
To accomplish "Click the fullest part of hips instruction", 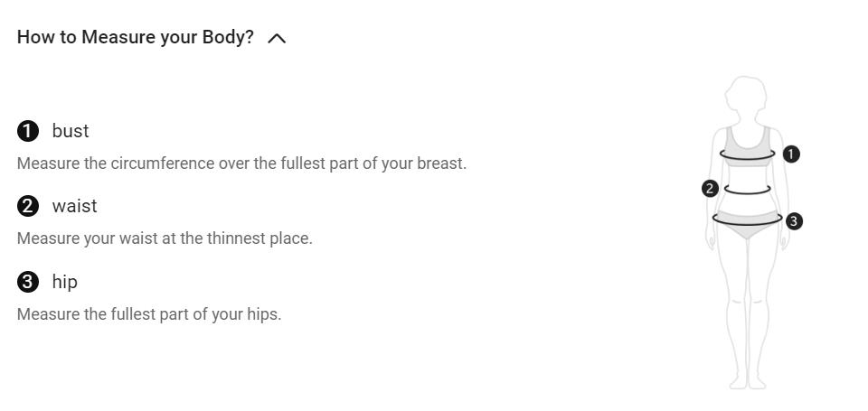I will (149, 314).
